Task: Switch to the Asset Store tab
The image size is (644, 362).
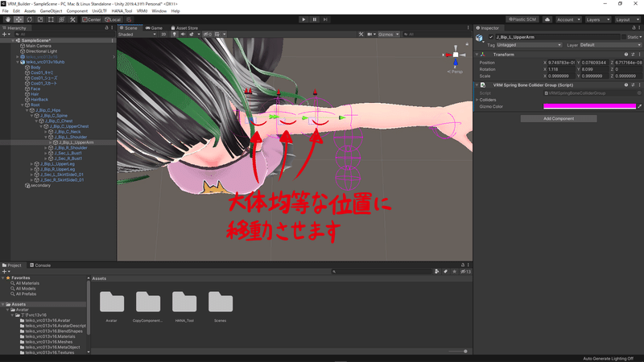Action: pos(184,28)
